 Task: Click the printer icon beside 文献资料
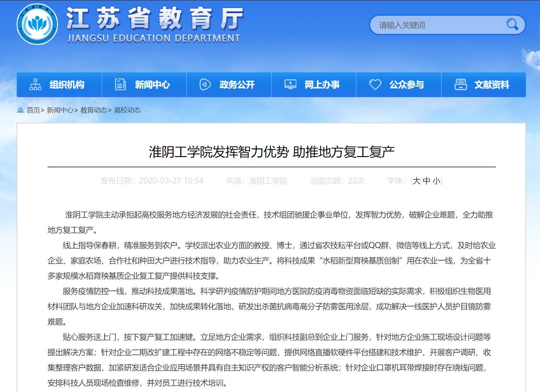click(x=461, y=85)
